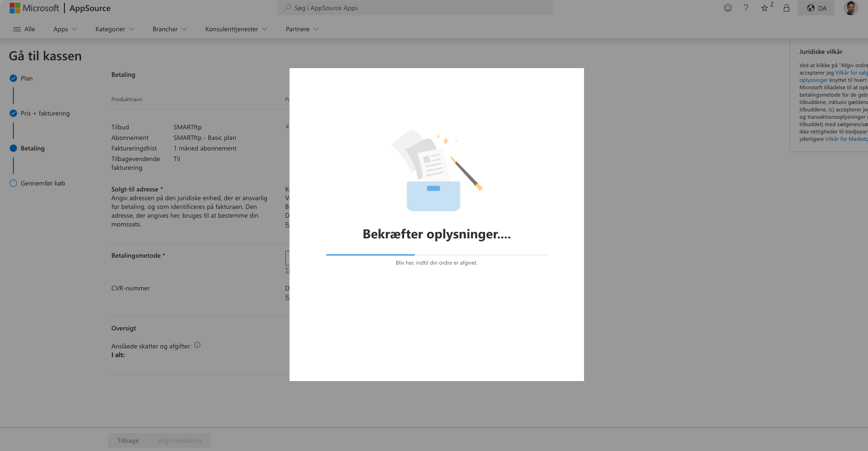Select the Pris + fakturering step
The width and height of the screenshot is (868, 451).
[x=45, y=113]
